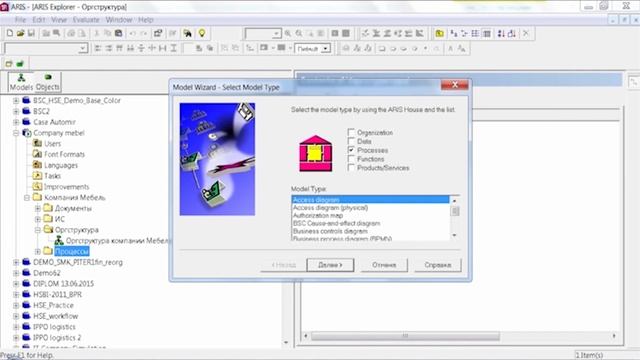Uncheck the Processes checkbox
Viewport: 640px width, 360px height.
click(x=351, y=150)
